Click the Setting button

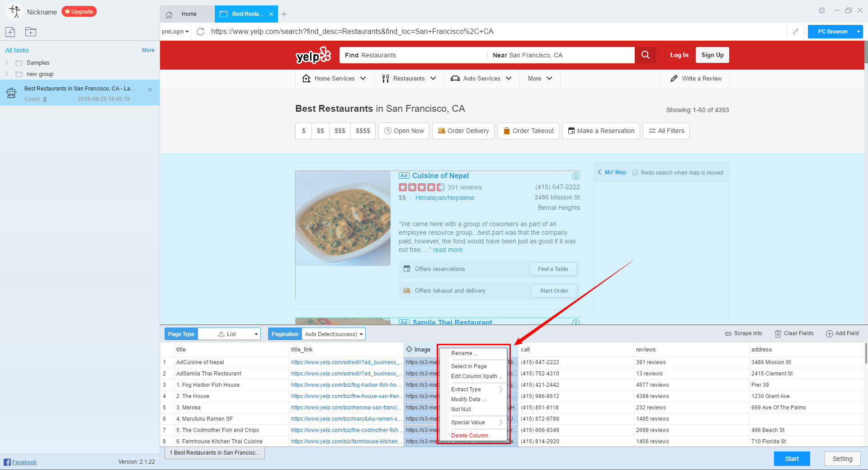[842, 459]
